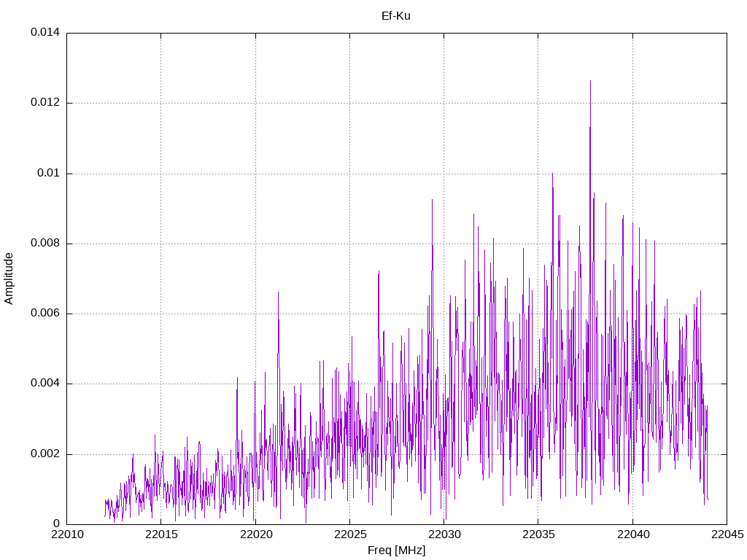Click the 'Freq [MHz]' x-axis label
747x560 pixels.
(396, 551)
